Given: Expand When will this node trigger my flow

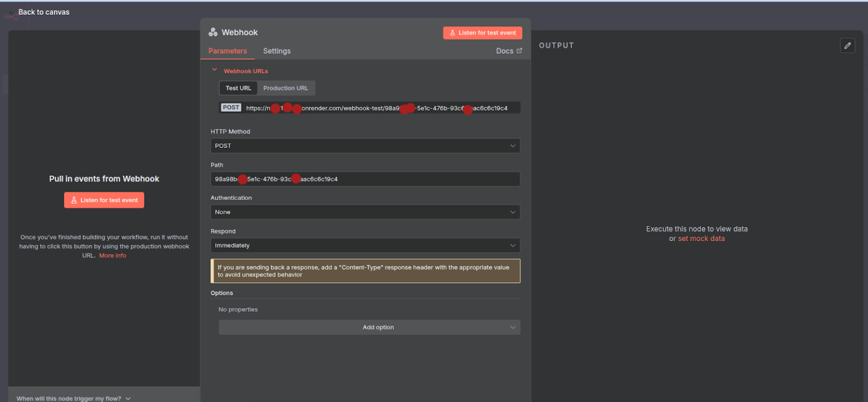Looking at the screenshot, I should tap(73, 398).
